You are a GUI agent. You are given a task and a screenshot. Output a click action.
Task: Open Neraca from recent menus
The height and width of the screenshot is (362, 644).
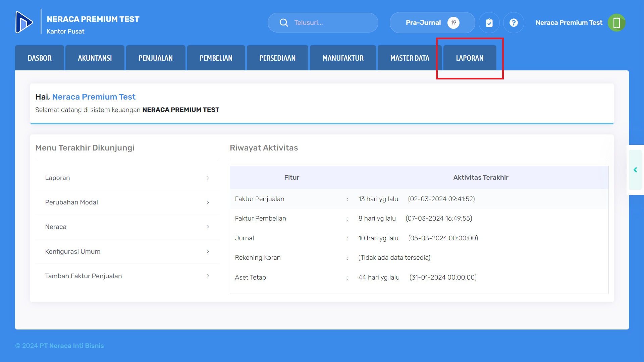[x=127, y=227]
